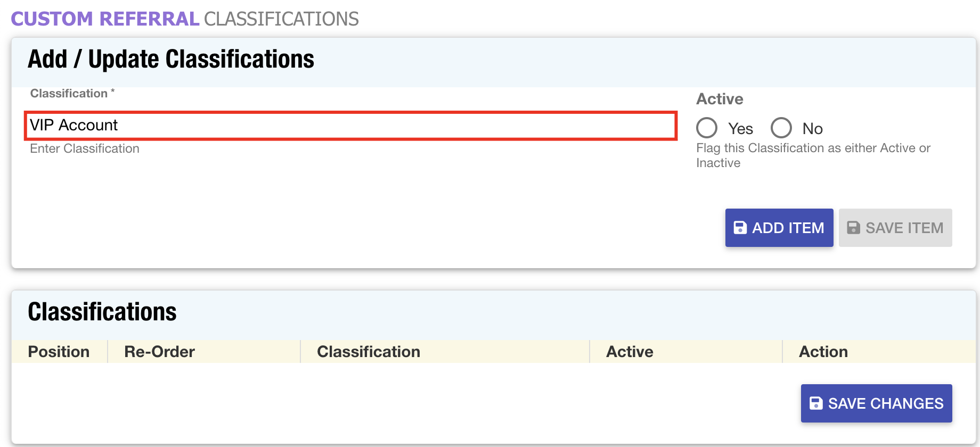Click the Add / Update Classifications heading
Viewport: 980px width, 447px height.
[171, 59]
